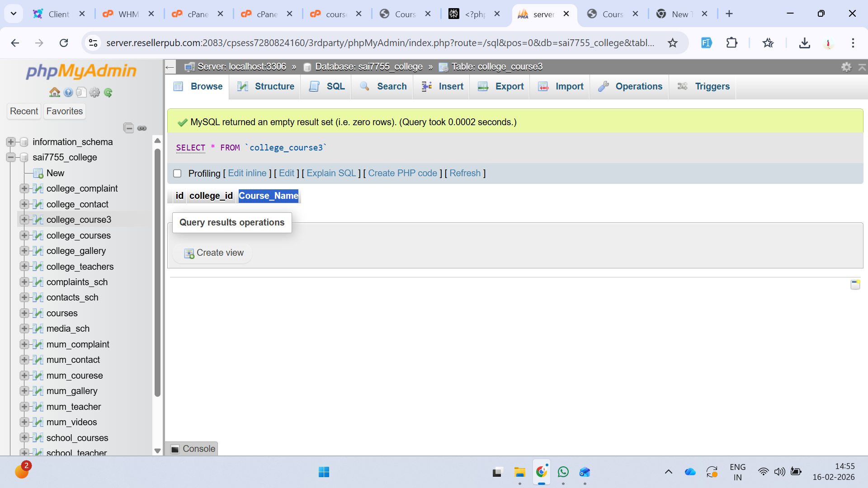Expand the information_schema database node

10,142
